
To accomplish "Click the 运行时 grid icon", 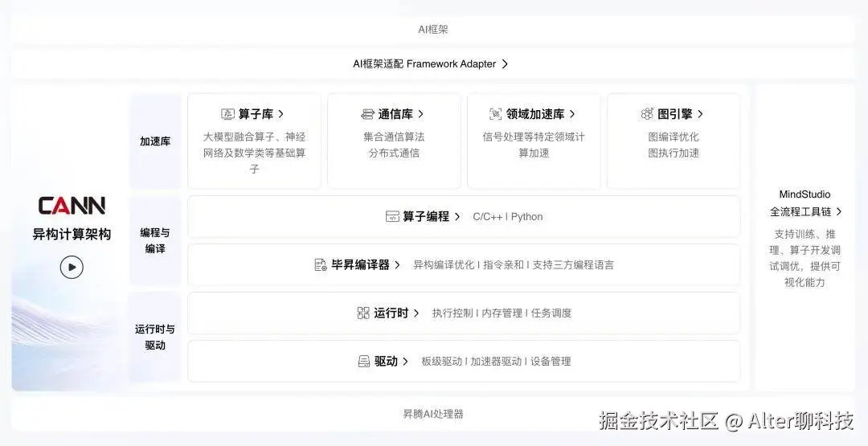I will pyautogui.click(x=363, y=313).
